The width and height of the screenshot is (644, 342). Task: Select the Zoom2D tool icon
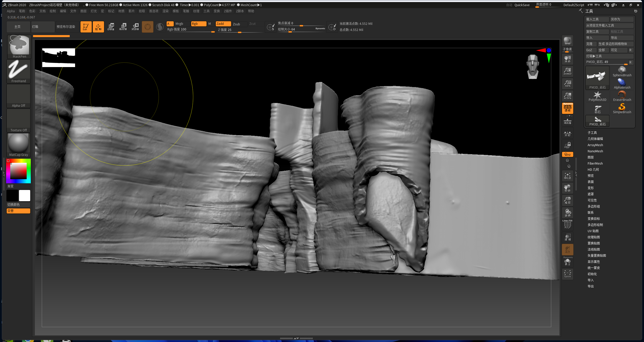pyautogui.click(x=567, y=71)
